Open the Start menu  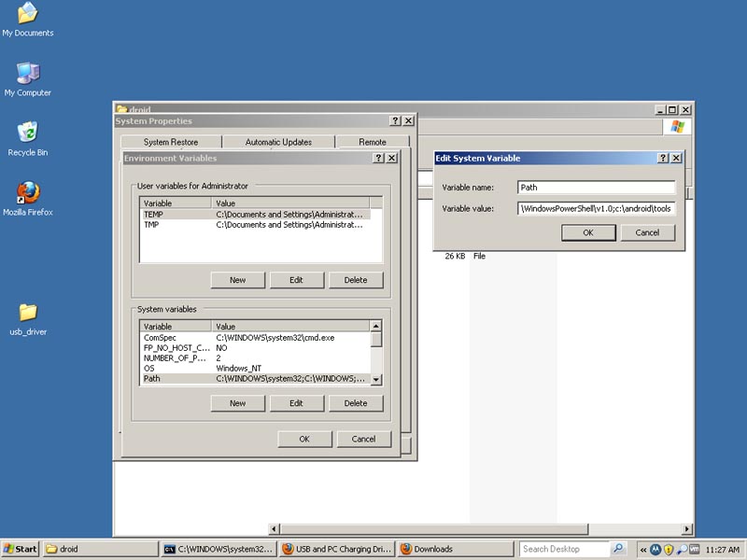[x=21, y=549]
